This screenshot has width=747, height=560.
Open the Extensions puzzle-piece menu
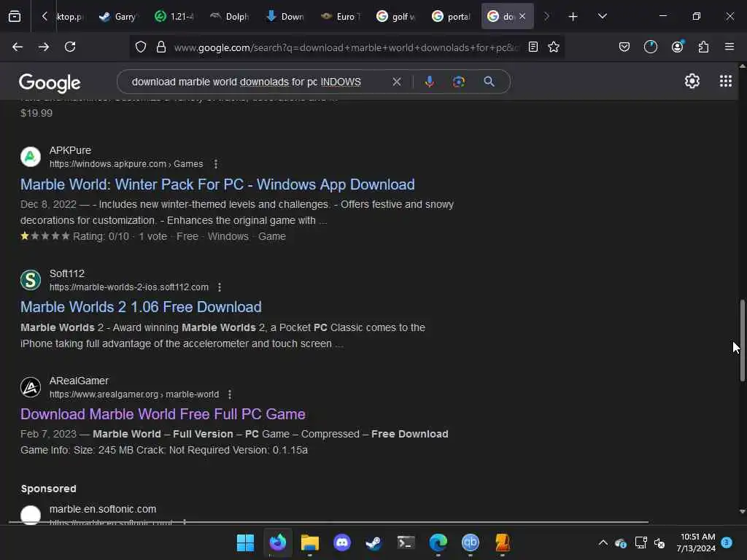pyautogui.click(x=703, y=47)
